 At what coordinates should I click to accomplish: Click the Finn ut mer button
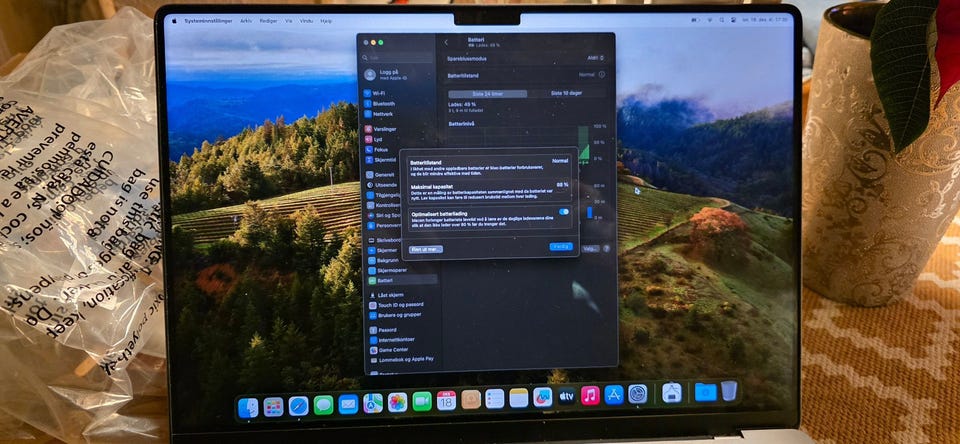click(426, 249)
